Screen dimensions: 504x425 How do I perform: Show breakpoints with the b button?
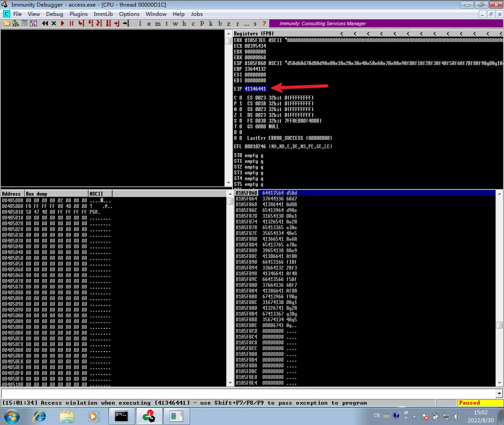[x=220, y=23]
